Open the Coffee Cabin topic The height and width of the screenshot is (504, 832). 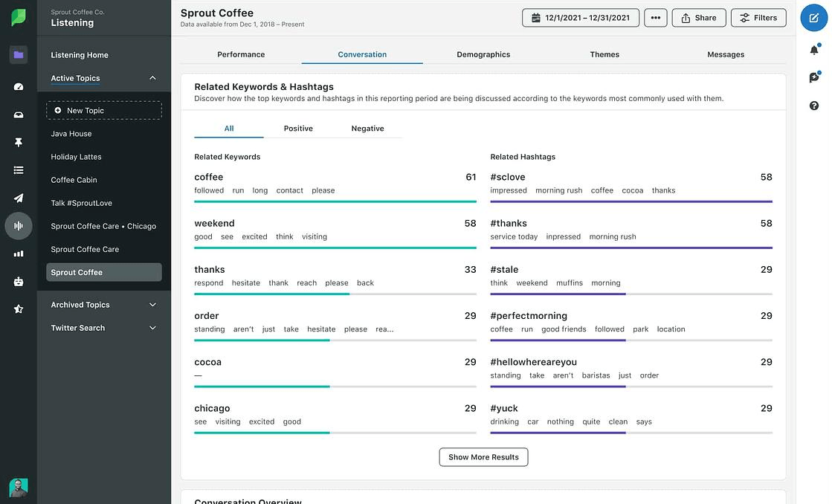(74, 180)
